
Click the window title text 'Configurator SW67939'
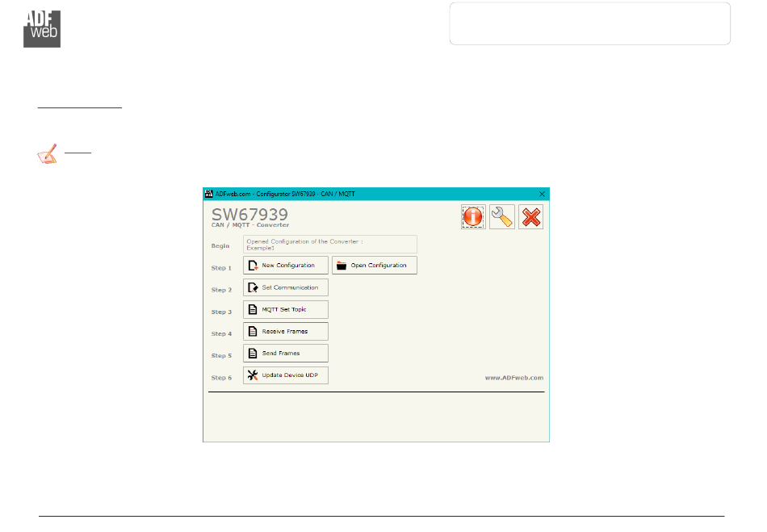(x=286, y=194)
